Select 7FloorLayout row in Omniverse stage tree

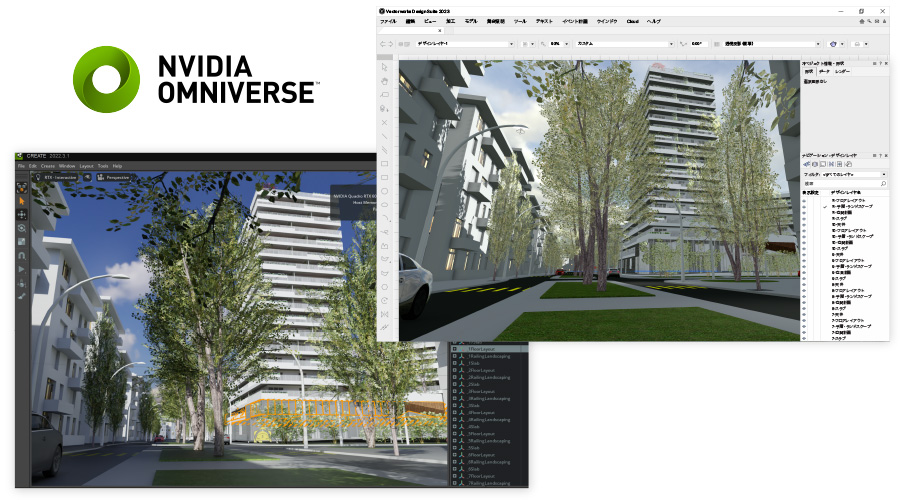[490, 476]
